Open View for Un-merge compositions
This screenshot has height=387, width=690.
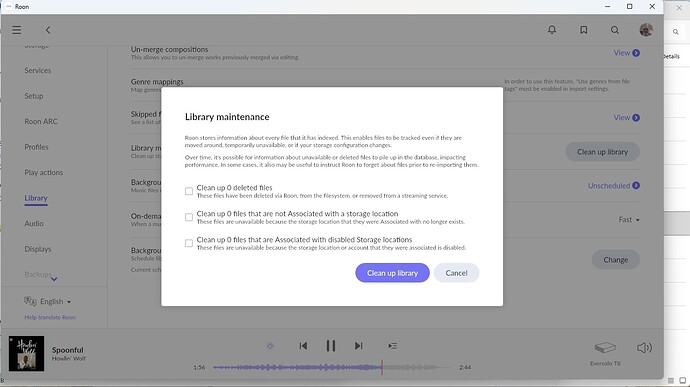[x=627, y=53]
